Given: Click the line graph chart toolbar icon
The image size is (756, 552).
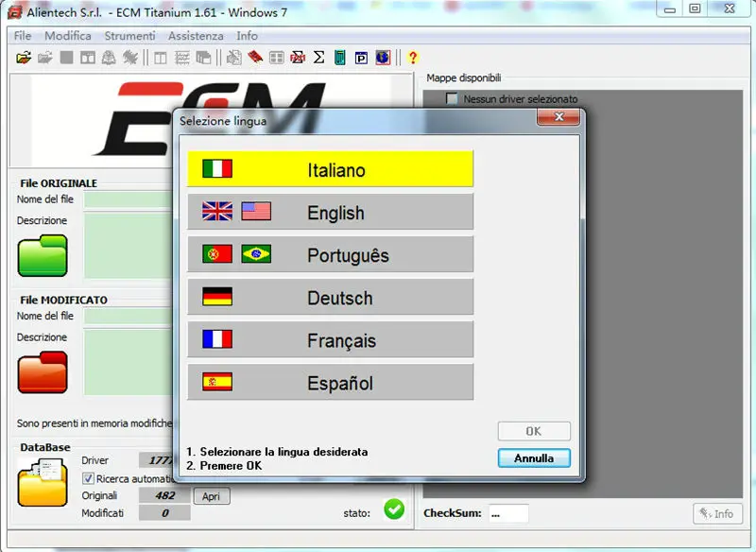Looking at the screenshot, I should (x=181, y=59).
